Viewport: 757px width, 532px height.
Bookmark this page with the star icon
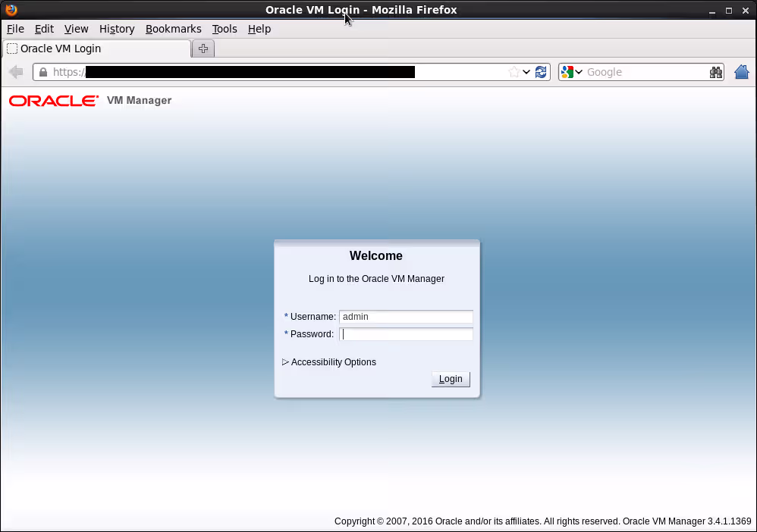point(514,72)
